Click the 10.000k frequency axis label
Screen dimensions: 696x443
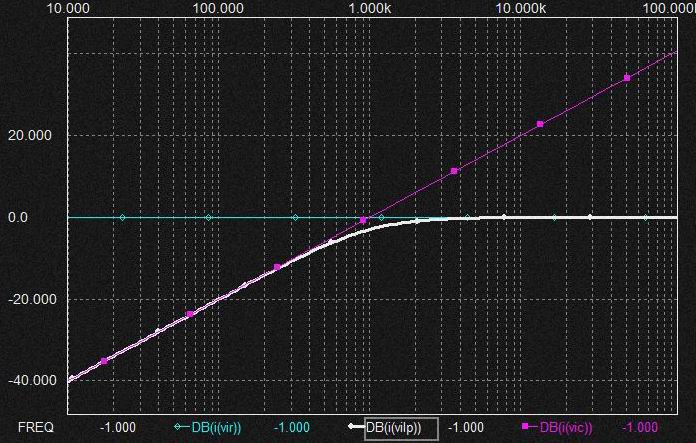click(520, 8)
